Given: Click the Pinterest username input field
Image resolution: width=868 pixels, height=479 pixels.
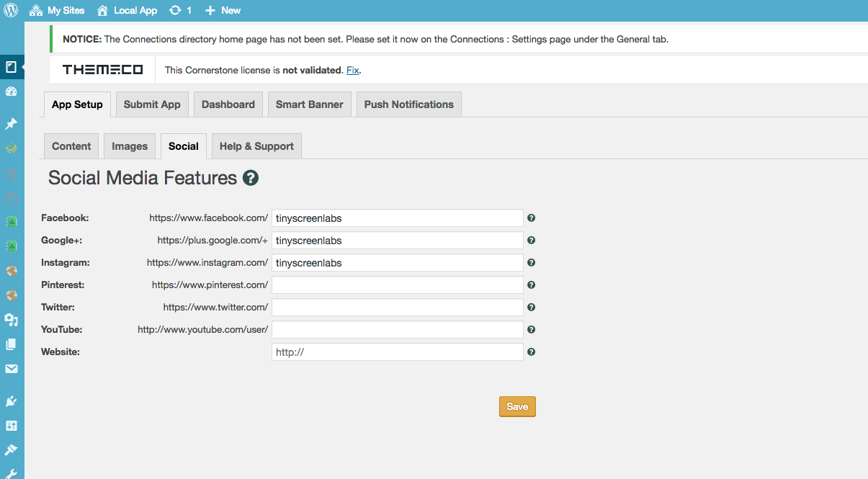Looking at the screenshot, I should tap(398, 285).
